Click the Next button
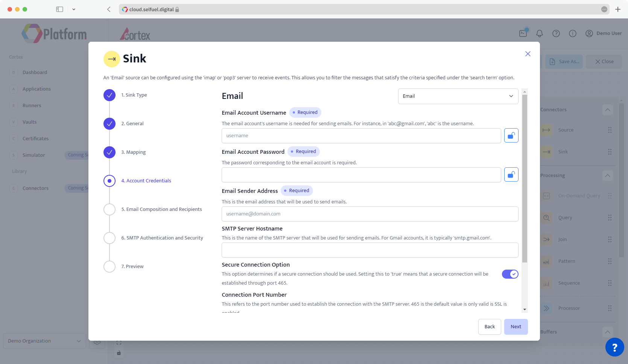Image resolution: width=628 pixels, height=364 pixels. pyautogui.click(x=516, y=327)
